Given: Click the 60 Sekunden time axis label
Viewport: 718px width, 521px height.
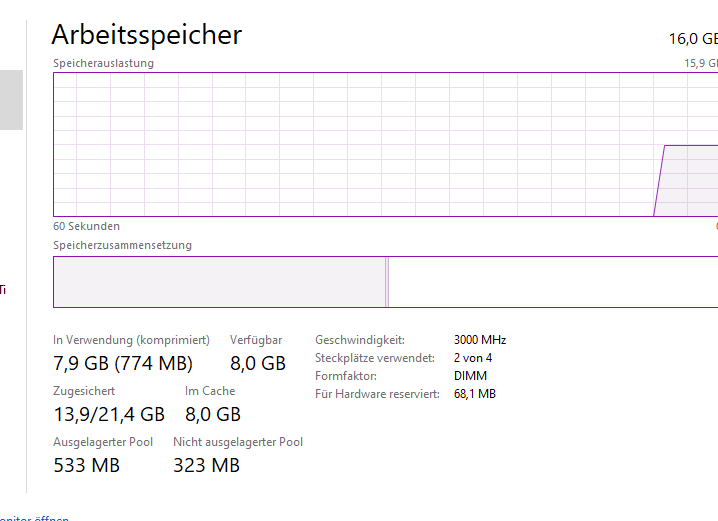Looking at the screenshot, I should [86, 226].
